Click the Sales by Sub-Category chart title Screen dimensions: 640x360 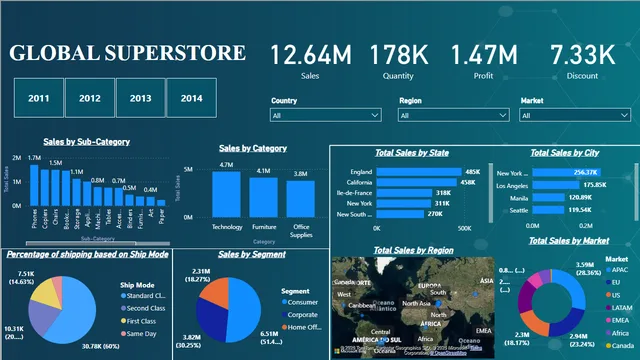87,142
